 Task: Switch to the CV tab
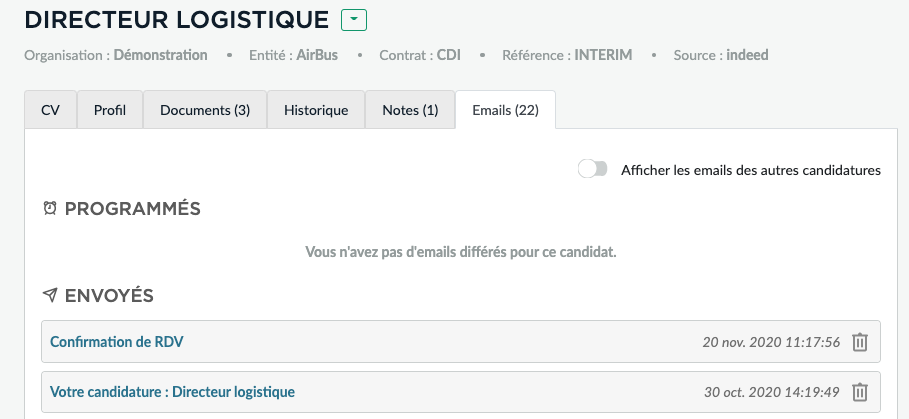[50, 110]
